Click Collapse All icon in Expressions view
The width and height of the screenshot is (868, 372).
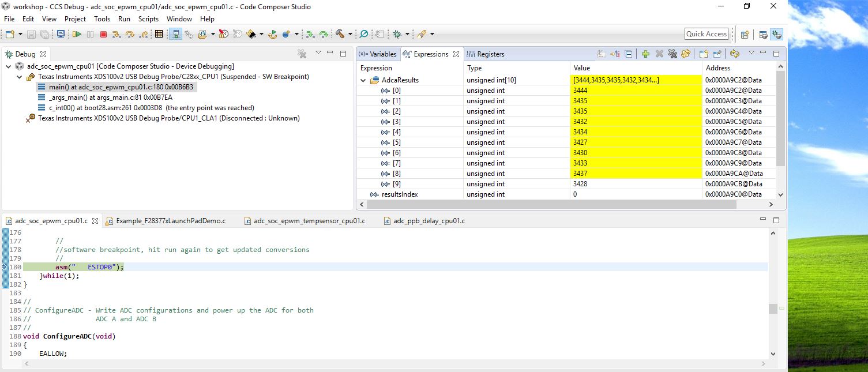coord(629,54)
